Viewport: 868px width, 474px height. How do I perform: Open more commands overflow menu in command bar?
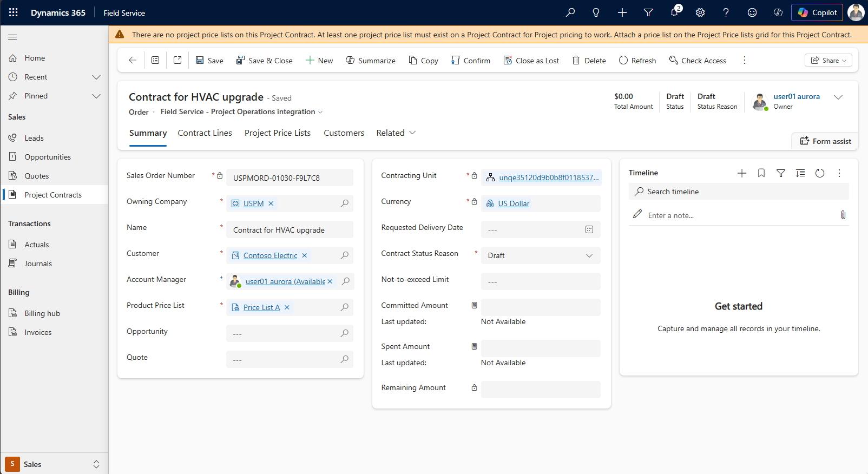coord(745,60)
